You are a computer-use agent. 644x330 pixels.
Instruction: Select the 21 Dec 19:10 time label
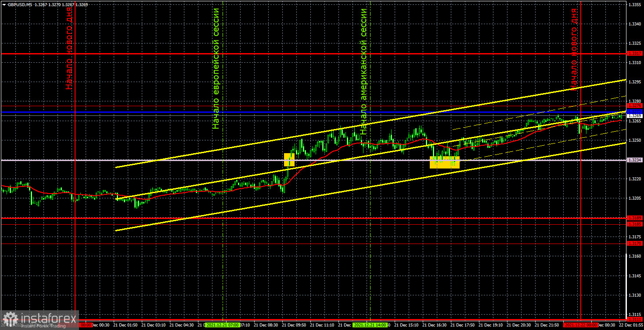click(x=491, y=325)
